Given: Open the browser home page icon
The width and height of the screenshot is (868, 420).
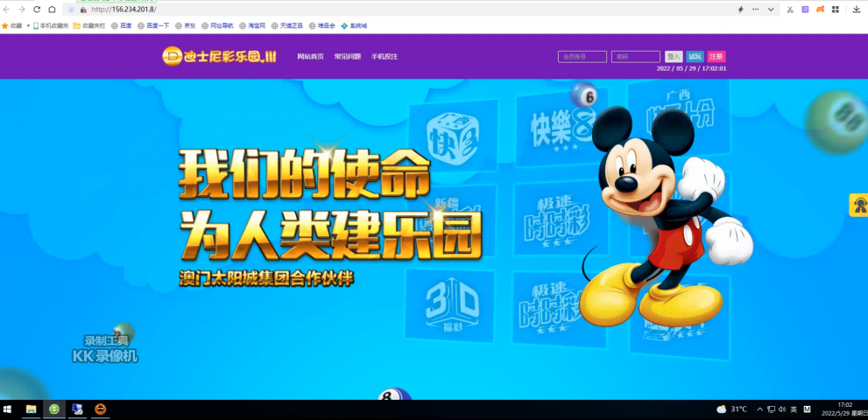Looking at the screenshot, I should (x=52, y=10).
